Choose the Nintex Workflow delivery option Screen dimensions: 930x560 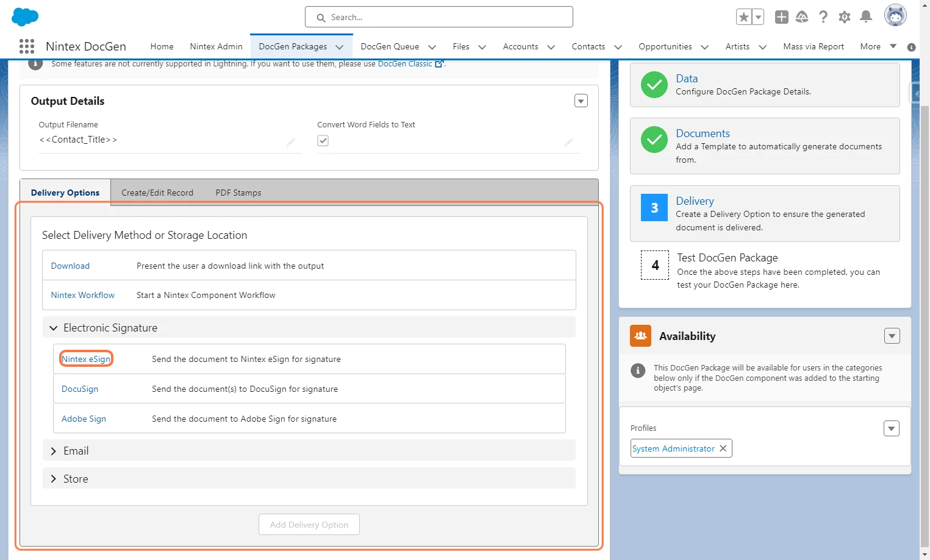tap(83, 295)
